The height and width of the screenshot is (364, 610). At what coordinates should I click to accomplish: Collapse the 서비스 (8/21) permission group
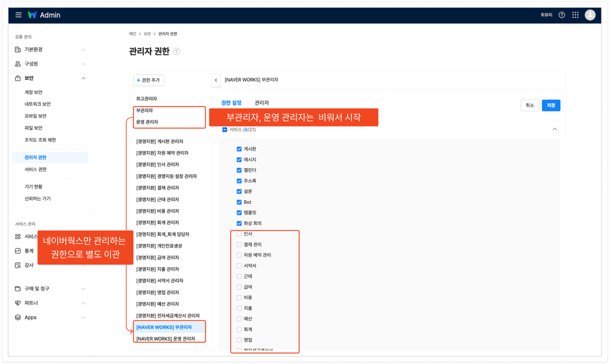pyautogui.click(x=554, y=129)
